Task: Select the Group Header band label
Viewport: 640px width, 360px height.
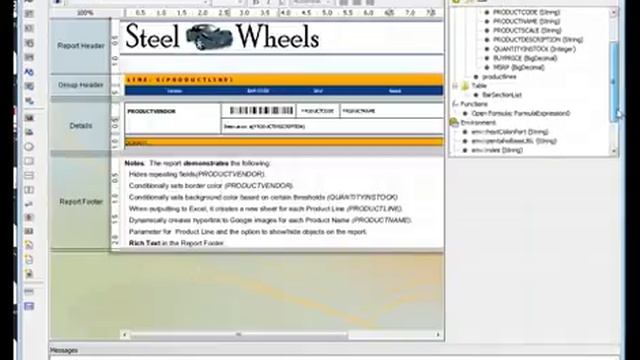Action: 80,85
